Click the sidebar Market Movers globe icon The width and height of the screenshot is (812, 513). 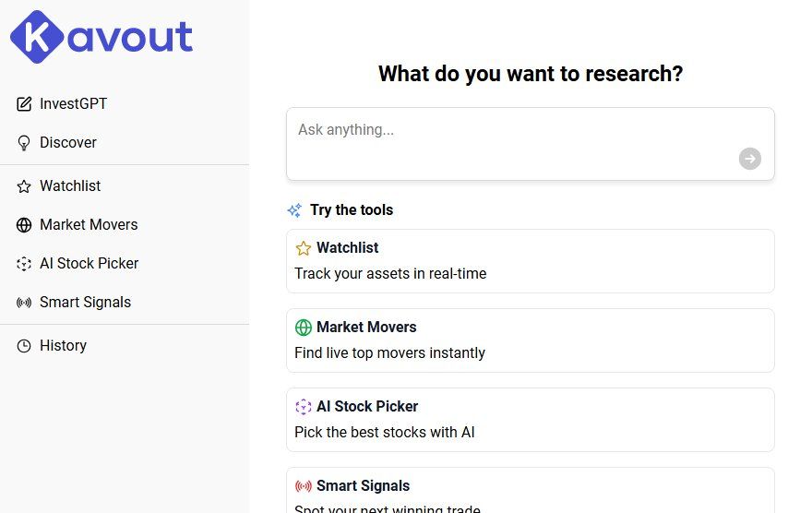click(24, 225)
